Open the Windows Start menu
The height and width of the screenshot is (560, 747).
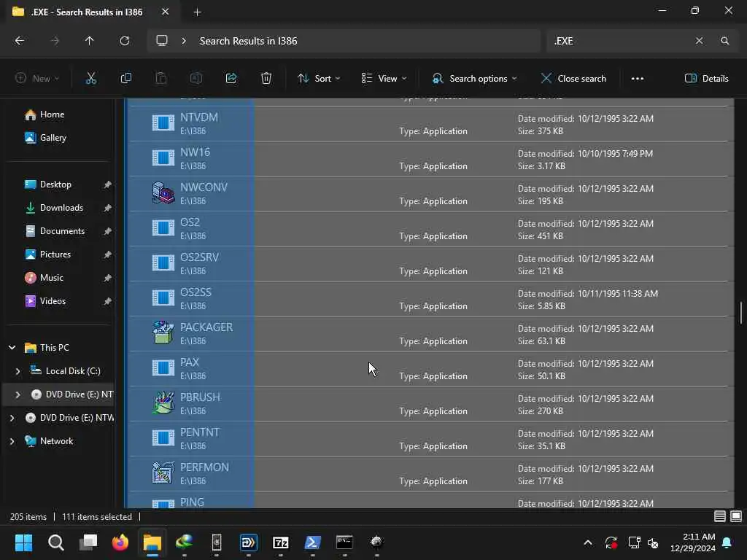(x=24, y=542)
